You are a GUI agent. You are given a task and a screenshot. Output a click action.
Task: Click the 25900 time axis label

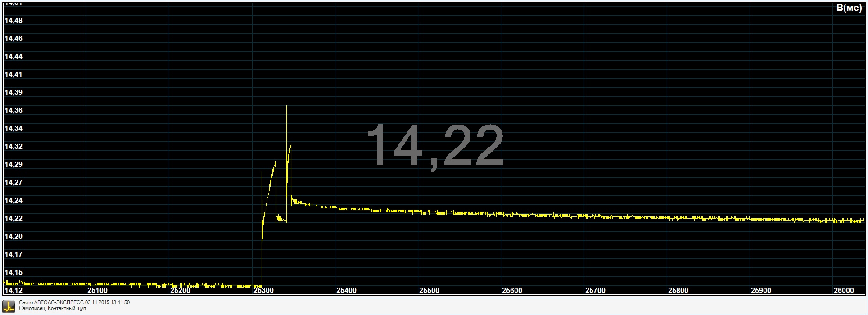(x=761, y=290)
